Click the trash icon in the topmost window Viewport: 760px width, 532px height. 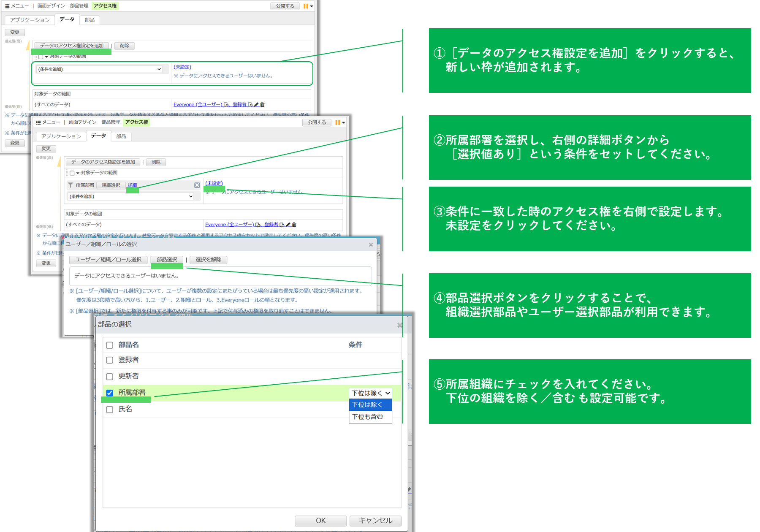(262, 105)
